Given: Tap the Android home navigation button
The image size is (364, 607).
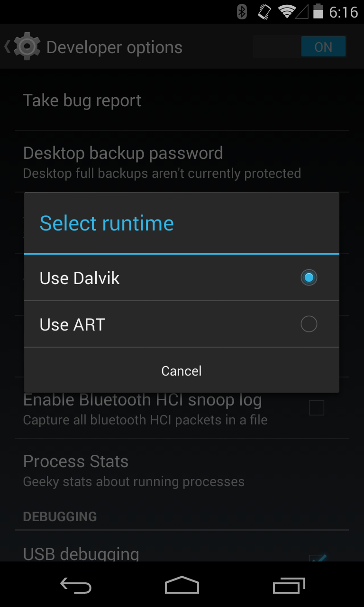Looking at the screenshot, I should 182,586.
